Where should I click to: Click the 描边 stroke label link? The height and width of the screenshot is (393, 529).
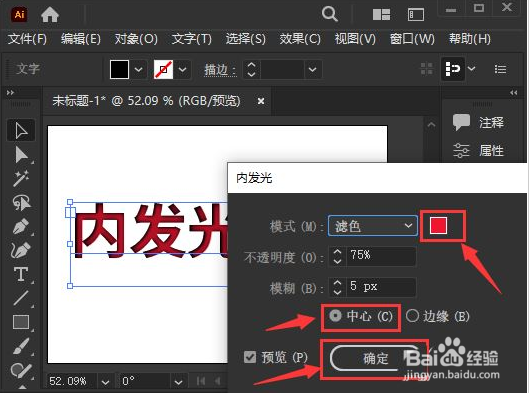(220, 70)
